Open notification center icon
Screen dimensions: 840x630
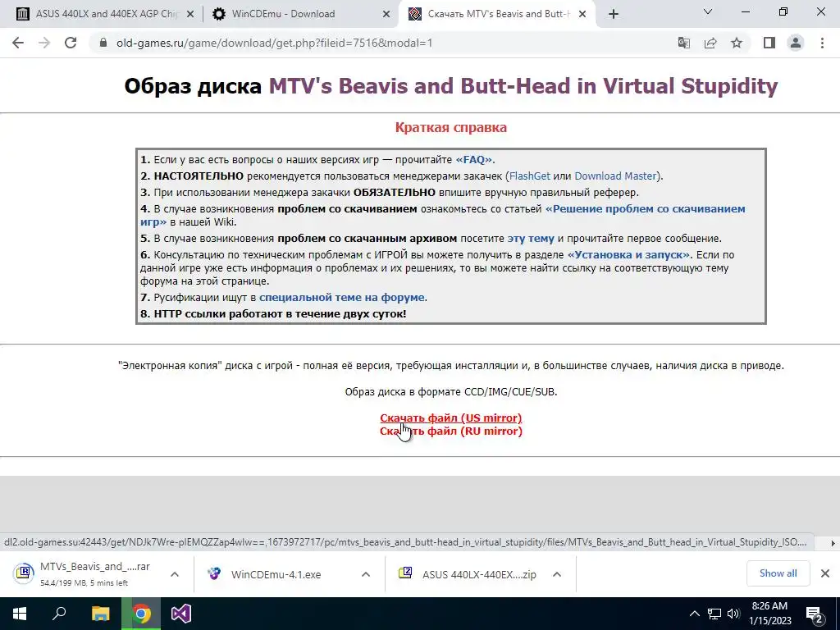coord(815,614)
